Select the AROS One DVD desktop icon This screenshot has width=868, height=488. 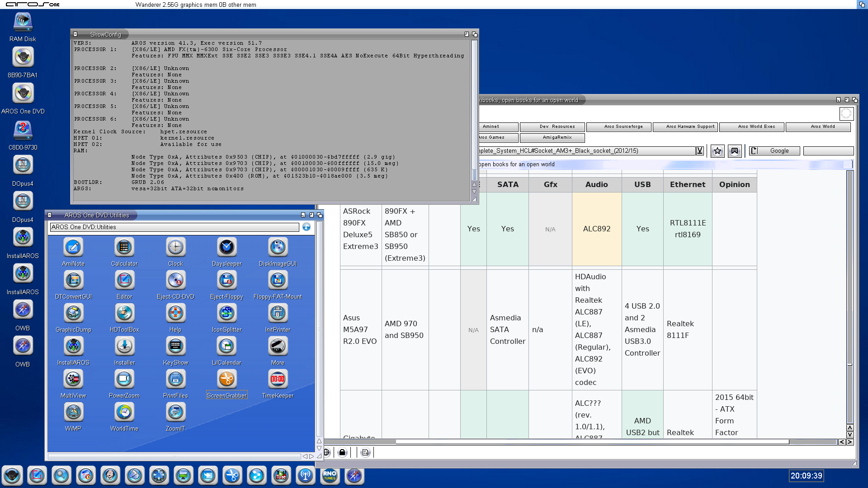pos(23,94)
